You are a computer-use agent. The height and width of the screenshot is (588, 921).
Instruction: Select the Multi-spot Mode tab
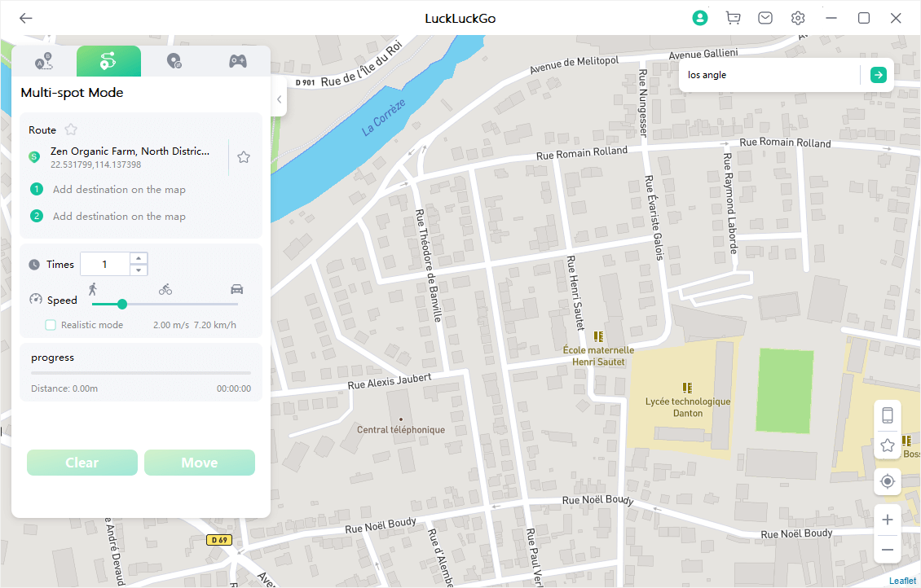pyautogui.click(x=108, y=61)
